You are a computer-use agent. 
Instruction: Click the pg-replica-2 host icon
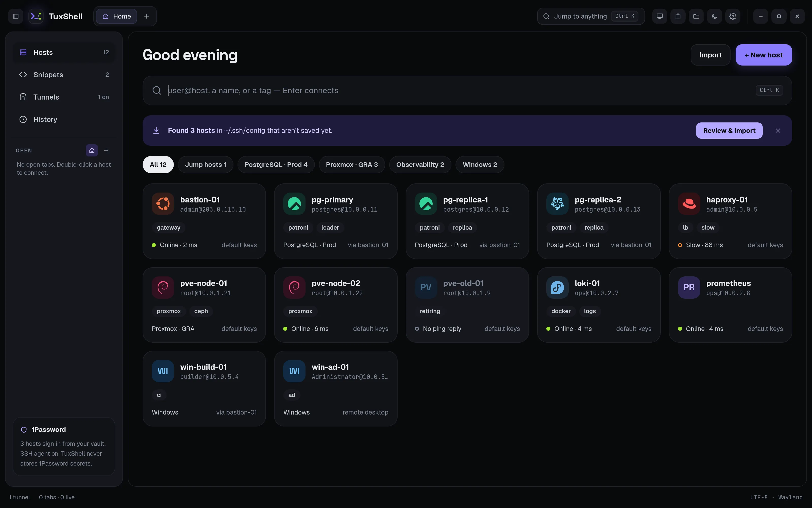[x=557, y=204]
